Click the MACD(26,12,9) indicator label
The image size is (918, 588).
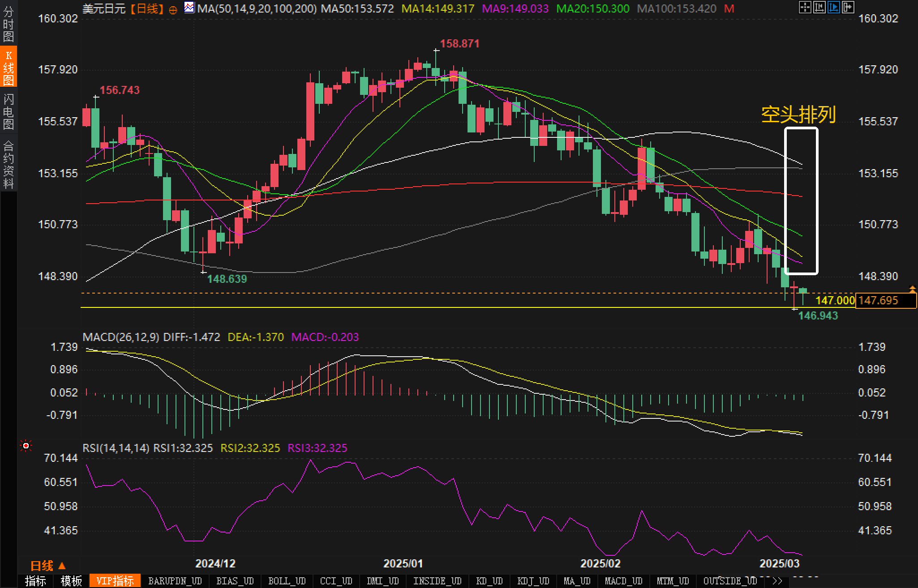point(121,337)
